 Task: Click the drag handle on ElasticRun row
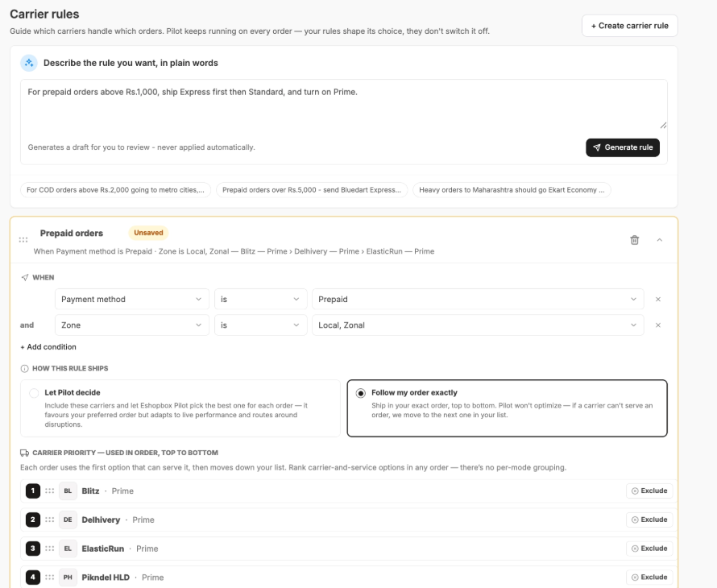[50, 549]
